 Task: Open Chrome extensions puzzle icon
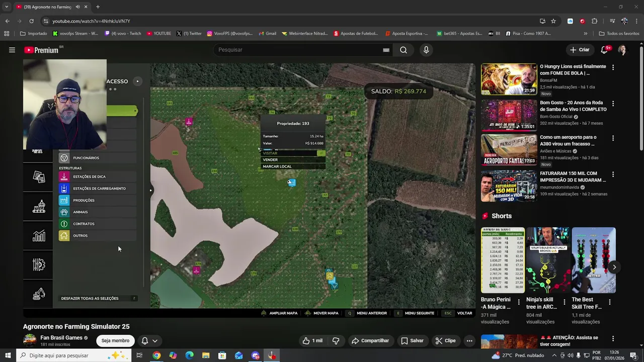pos(594,21)
